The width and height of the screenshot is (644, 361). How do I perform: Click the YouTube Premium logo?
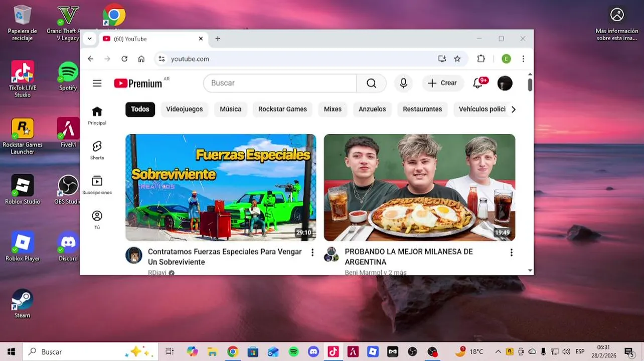tap(138, 83)
